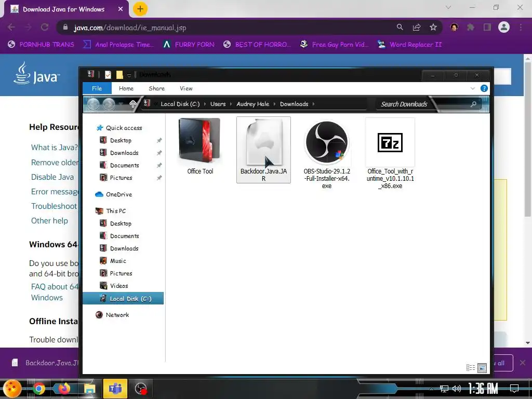The width and height of the screenshot is (532, 399).
Task: Open recent locations dropdown beside navigation arrows
Action: 121,104
